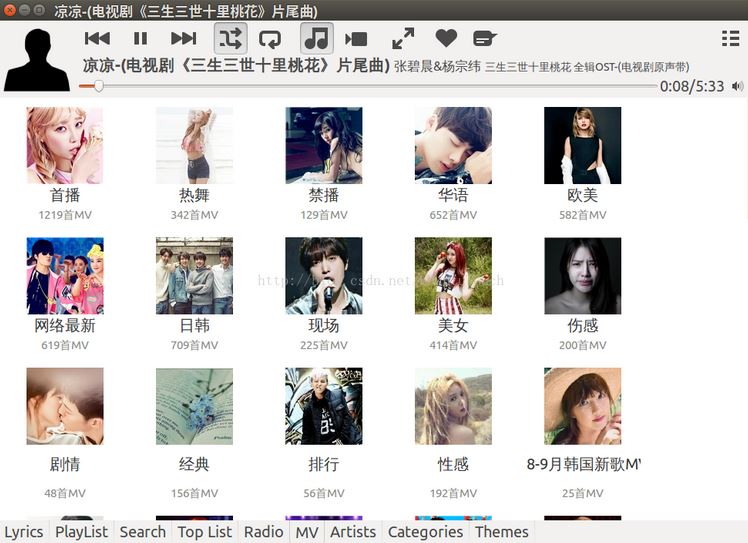Click the 0:08/5:33 time display

coord(692,86)
